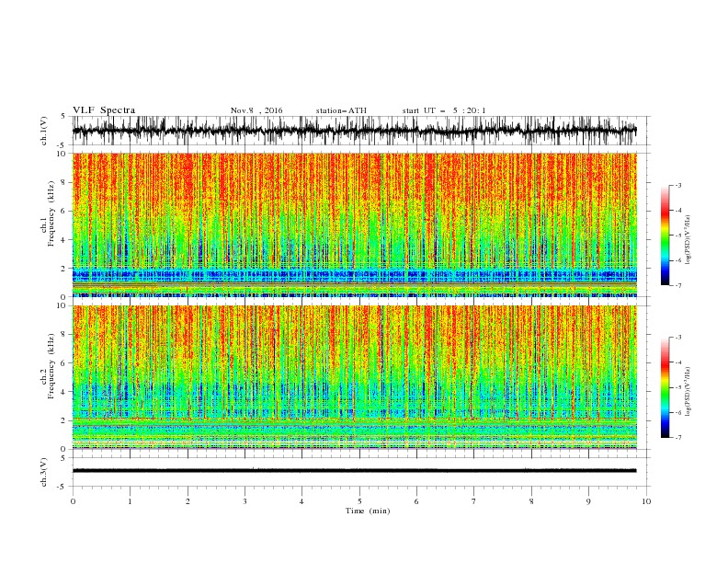Click the ch.1 frequency tick "10"
Screen dimensions: 728x563
[x=62, y=154]
